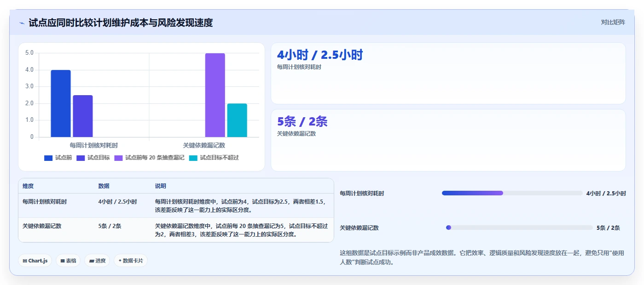Select the 4小时 / 2.5小时 data card value

pyautogui.click(x=320, y=55)
